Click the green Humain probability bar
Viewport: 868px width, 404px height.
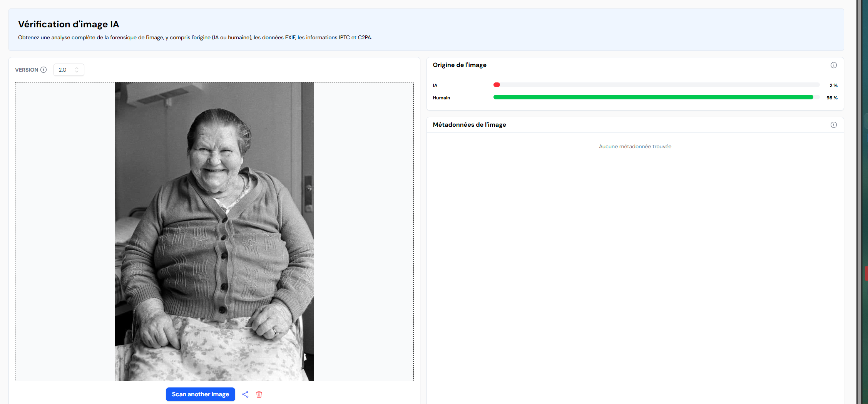point(653,97)
